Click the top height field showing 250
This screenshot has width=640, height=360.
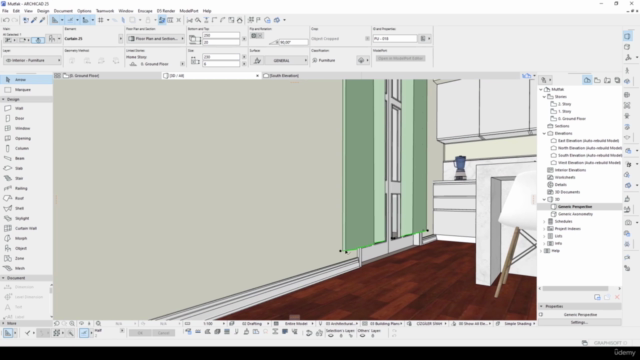tap(221, 36)
